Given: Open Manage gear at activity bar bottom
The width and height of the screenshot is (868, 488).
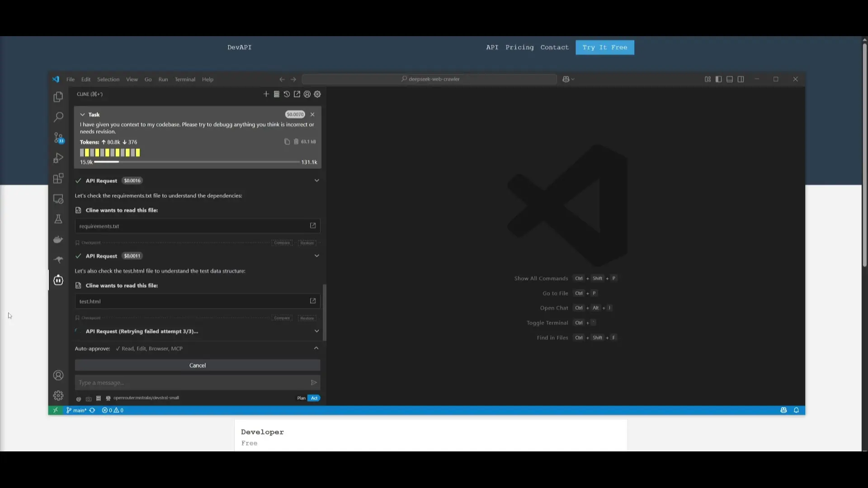Looking at the screenshot, I should pyautogui.click(x=58, y=396).
